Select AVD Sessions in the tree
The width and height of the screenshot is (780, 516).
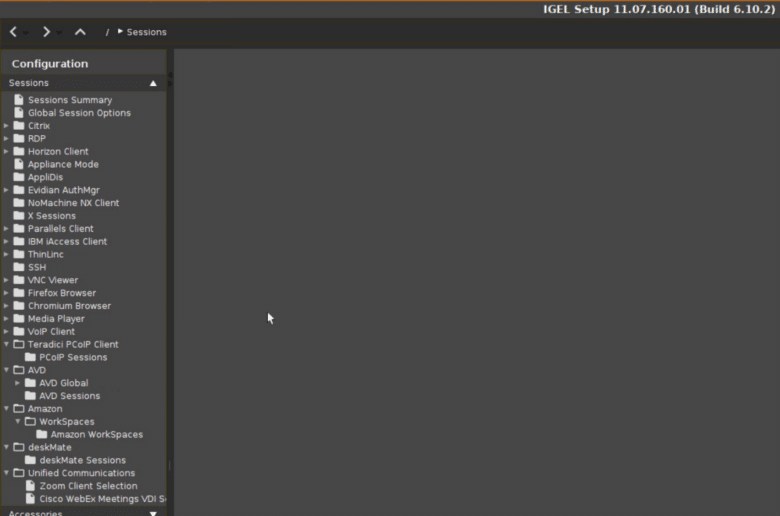tap(70, 396)
